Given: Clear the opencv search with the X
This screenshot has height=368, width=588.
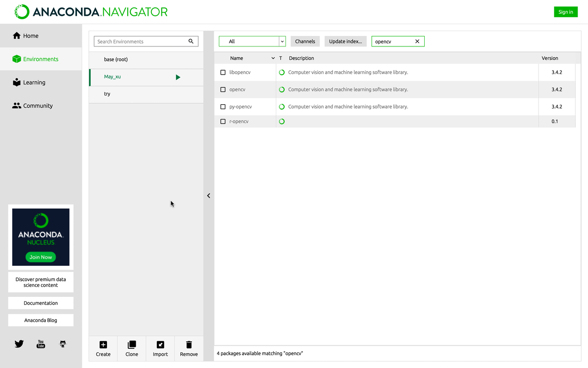Looking at the screenshot, I should coord(417,41).
